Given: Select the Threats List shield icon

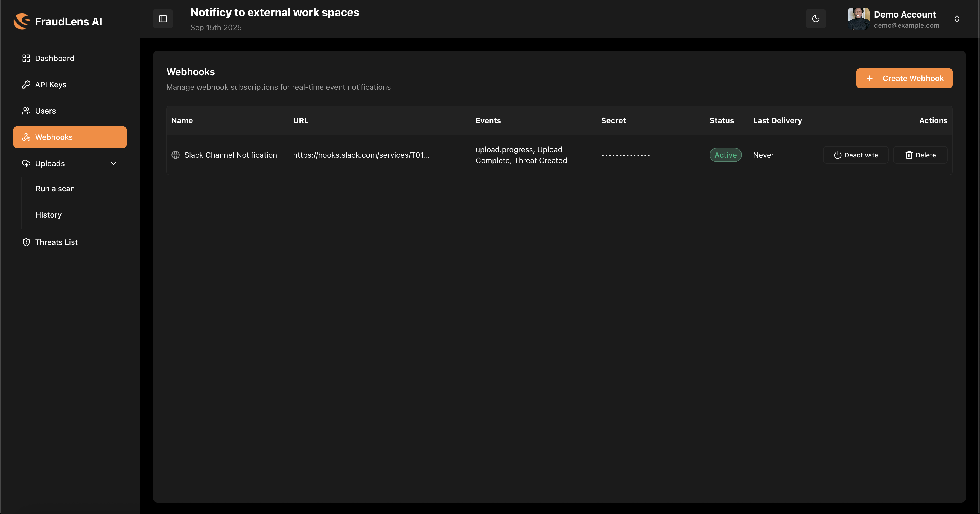Looking at the screenshot, I should pos(26,242).
